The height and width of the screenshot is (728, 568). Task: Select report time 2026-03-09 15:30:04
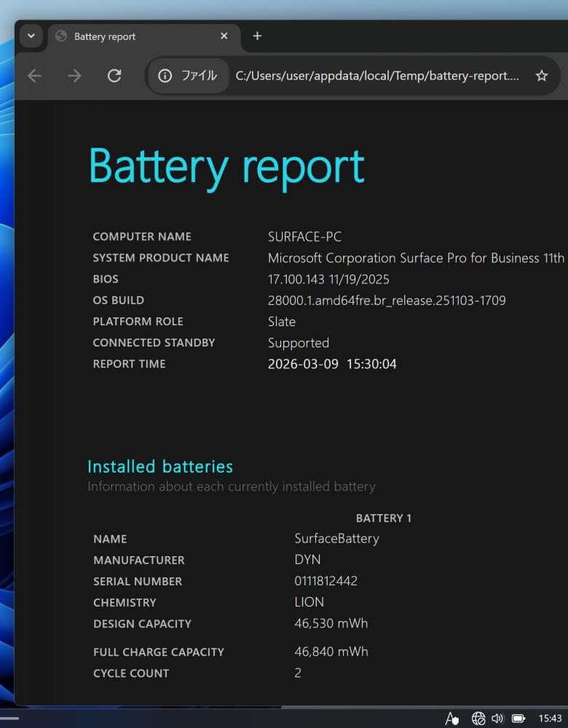pos(332,364)
